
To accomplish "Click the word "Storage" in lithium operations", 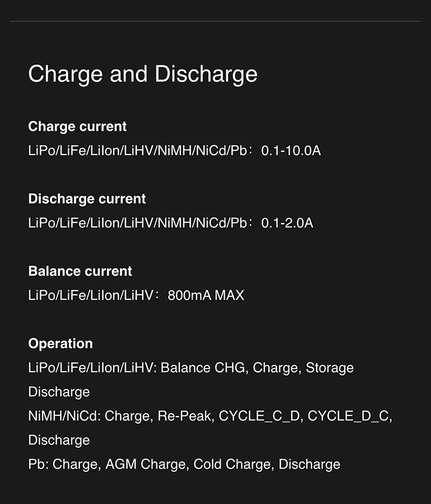I will pos(329,368).
